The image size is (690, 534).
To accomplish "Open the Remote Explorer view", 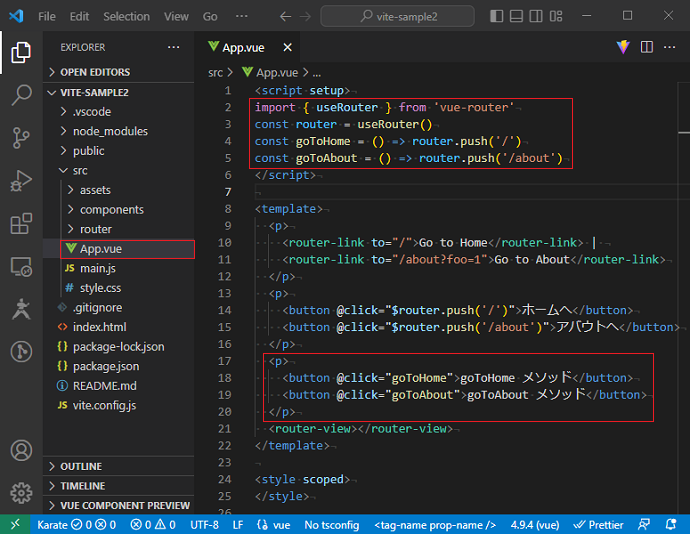I will coord(21,267).
